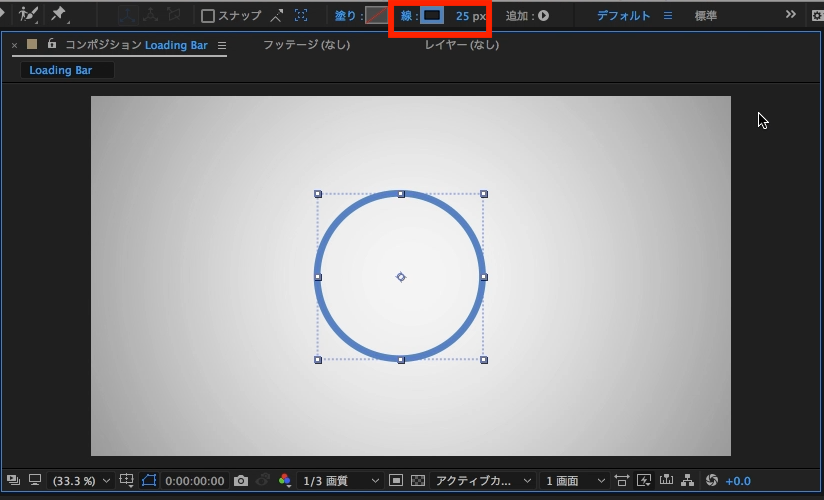The width and height of the screenshot is (824, 500).
Task: Toggle mask and shape path visibility
Action: pyautogui.click(x=149, y=480)
